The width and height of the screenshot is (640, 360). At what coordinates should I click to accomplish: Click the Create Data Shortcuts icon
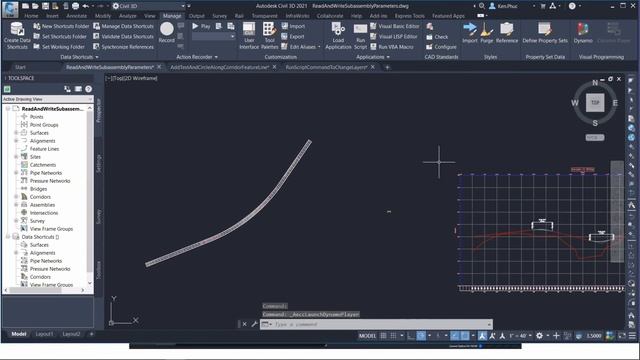click(x=17, y=30)
